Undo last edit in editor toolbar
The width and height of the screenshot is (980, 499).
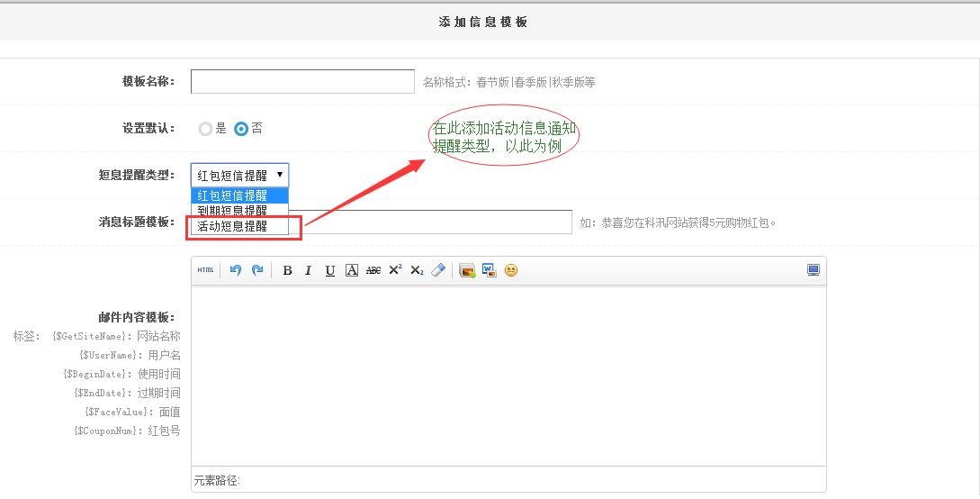tap(235, 270)
